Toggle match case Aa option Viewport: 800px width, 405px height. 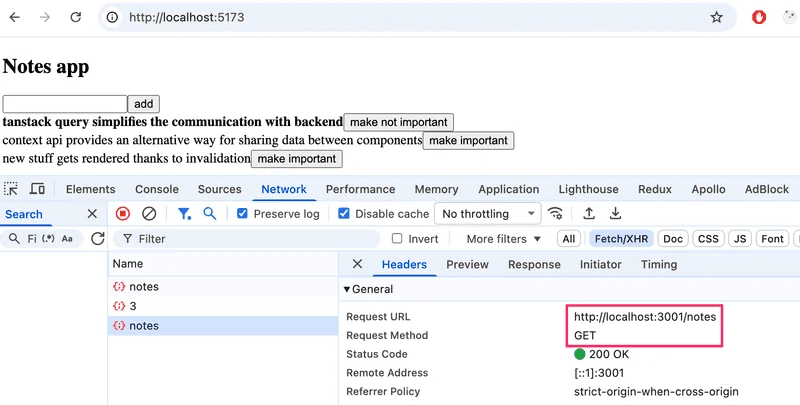pos(67,238)
